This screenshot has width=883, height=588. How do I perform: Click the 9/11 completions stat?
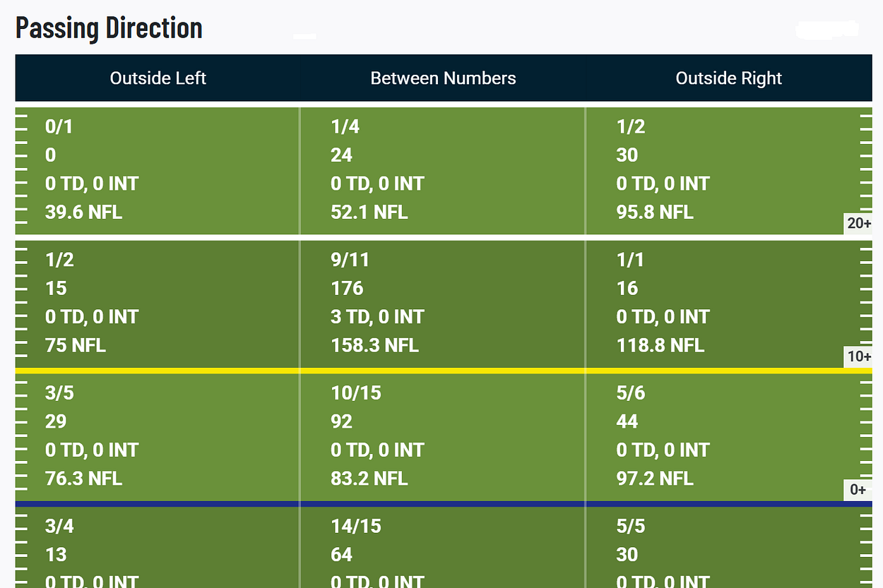[x=350, y=260]
